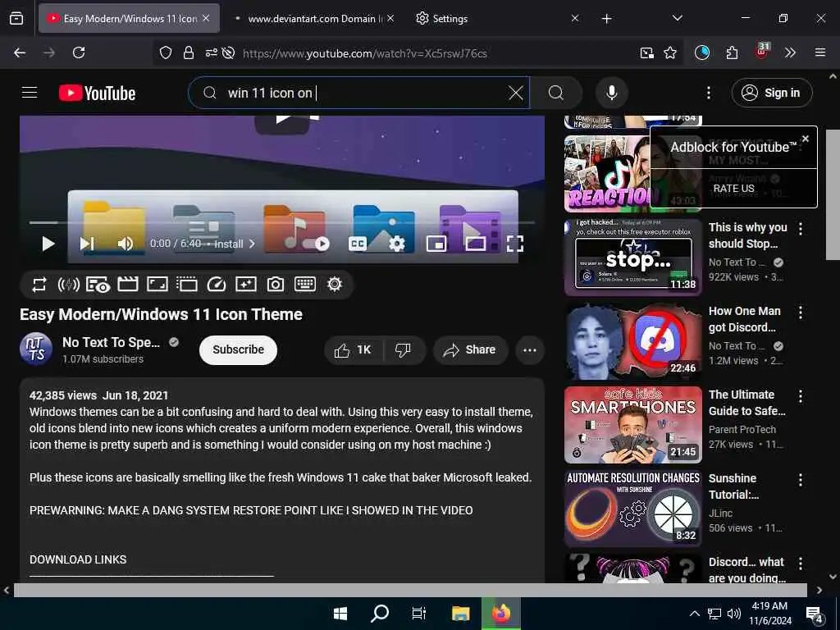
Task: Open File Explorer from the taskbar
Action: click(460, 614)
